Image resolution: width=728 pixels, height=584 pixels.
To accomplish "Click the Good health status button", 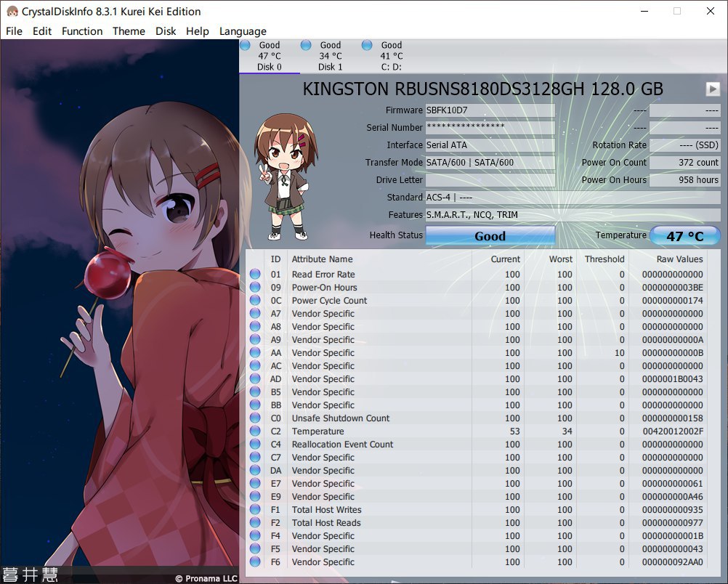I will (x=490, y=235).
